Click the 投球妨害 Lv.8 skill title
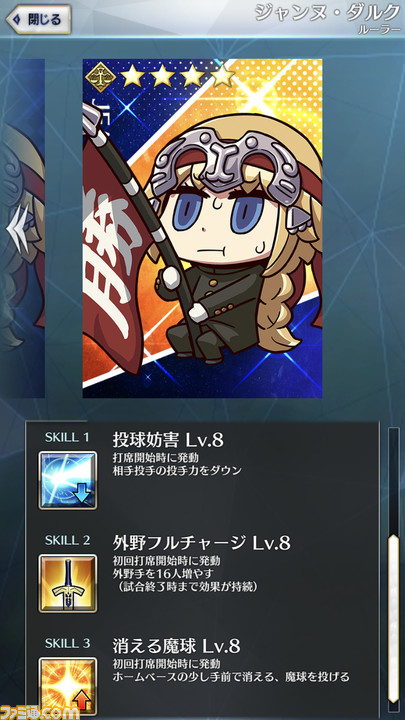 [x=168, y=440]
